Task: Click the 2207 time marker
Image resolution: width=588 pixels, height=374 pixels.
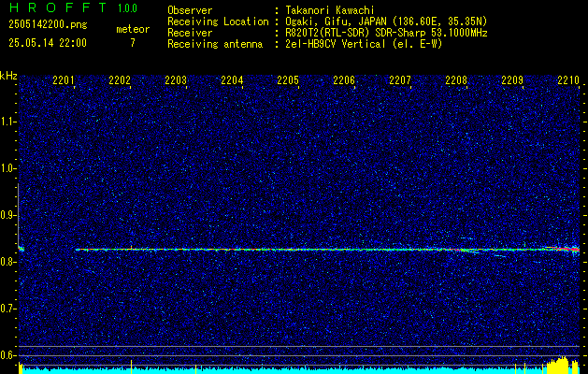Action: click(400, 79)
